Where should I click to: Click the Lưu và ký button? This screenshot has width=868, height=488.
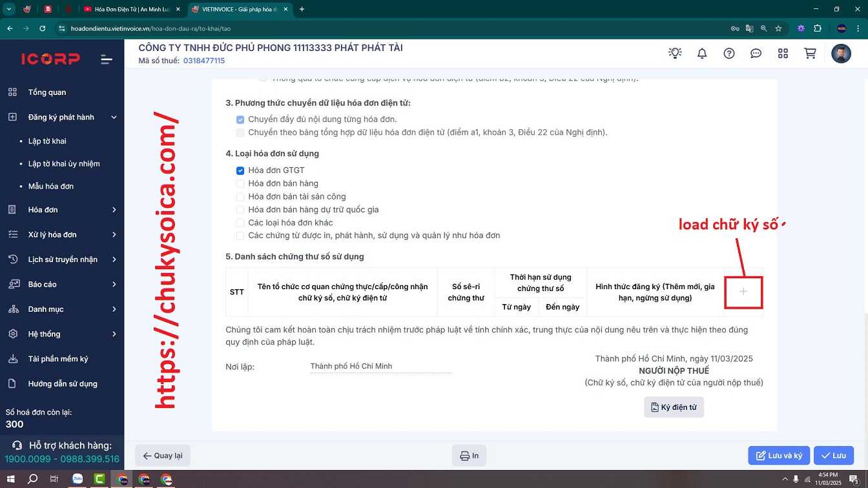point(779,455)
